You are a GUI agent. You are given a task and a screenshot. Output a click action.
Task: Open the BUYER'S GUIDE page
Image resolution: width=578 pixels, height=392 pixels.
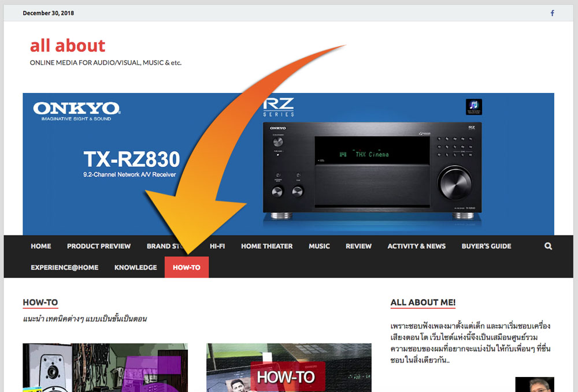coord(486,246)
